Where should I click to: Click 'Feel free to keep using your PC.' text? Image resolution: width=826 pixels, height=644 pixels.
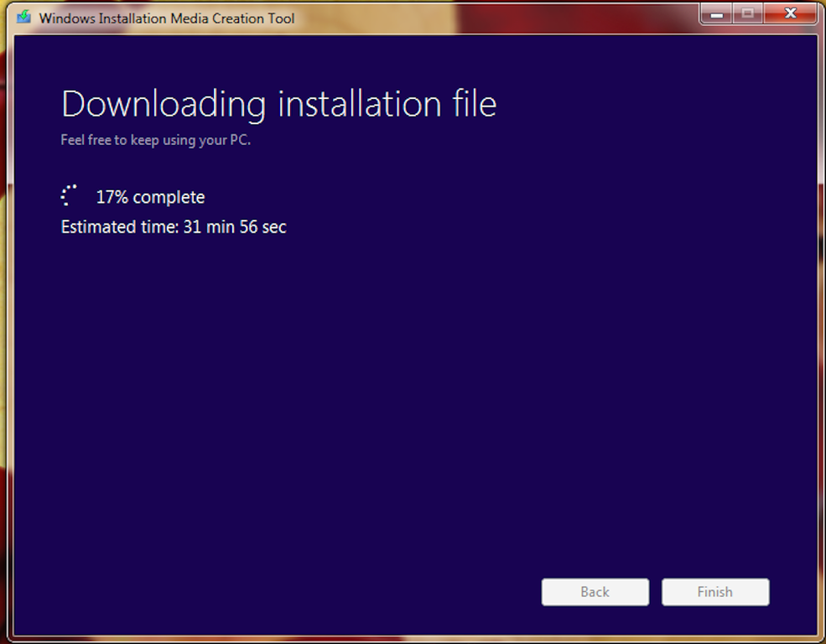[155, 140]
